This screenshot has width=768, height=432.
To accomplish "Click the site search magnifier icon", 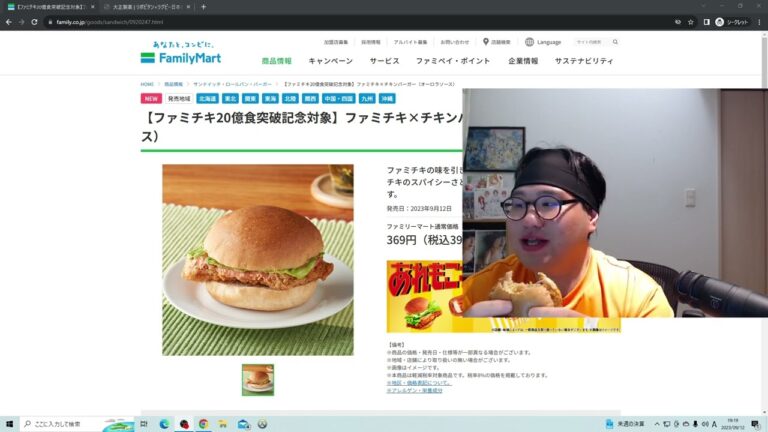I will [x=615, y=42].
